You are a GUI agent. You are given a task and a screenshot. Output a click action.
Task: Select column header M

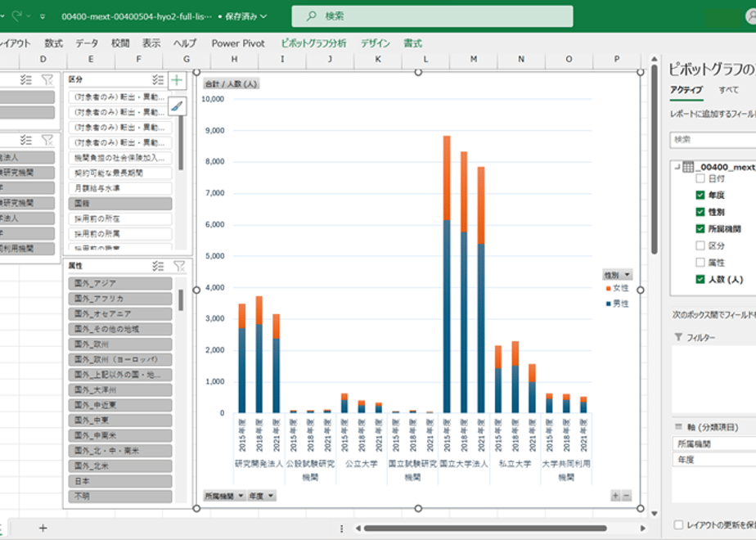pyautogui.click(x=474, y=59)
